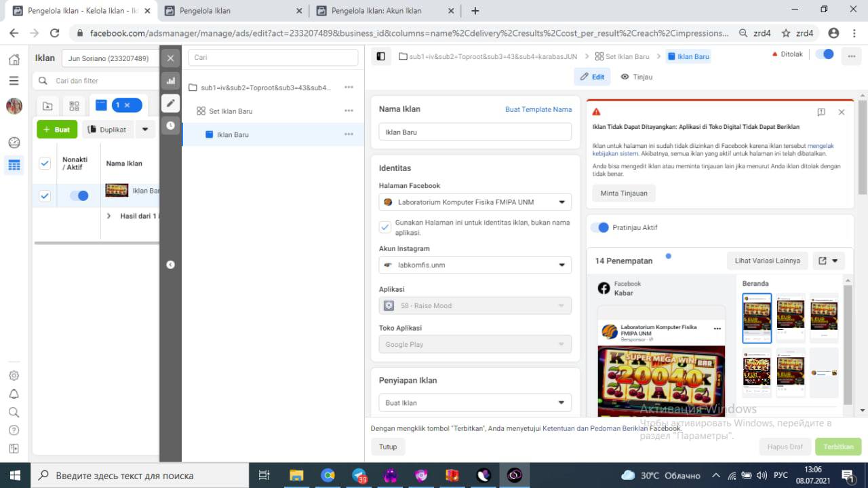This screenshot has width=868, height=488.
Task: Open more options for Iklan Baru tree row
Action: coord(349,134)
